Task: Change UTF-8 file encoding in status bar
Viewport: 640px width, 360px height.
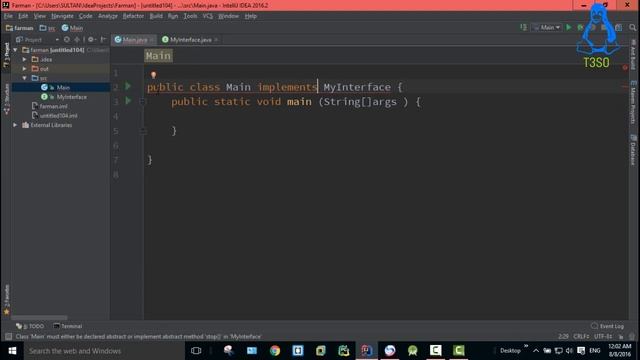Action: pos(603,336)
